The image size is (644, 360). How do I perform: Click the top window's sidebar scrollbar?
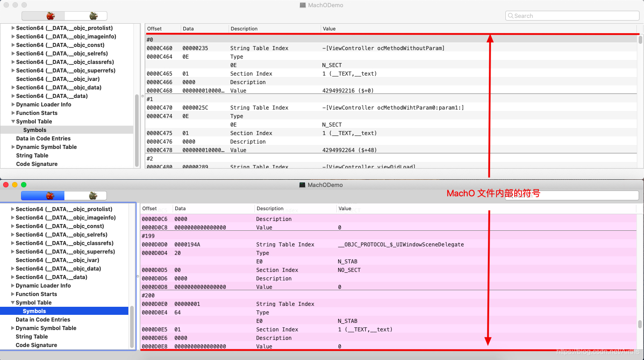coord(137,131)
